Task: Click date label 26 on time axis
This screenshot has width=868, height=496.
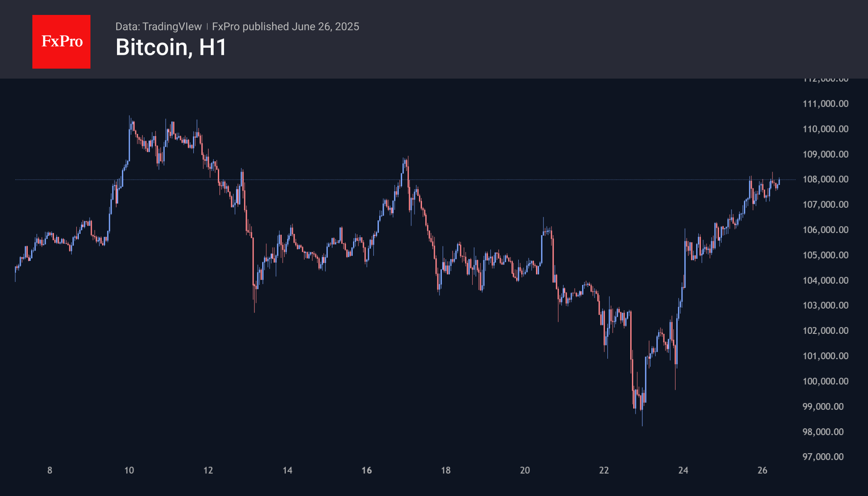Action: pos(763,470)
